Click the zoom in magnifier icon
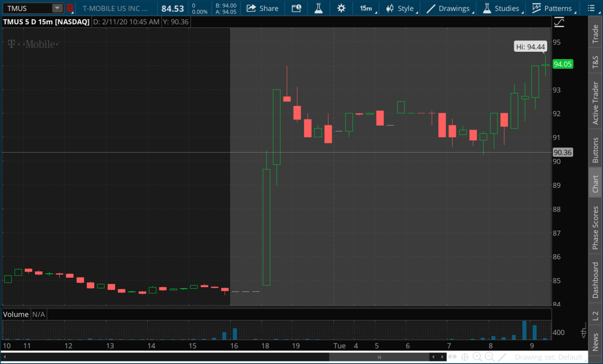This screenshot has height=364, width=603. pos(477,357)
